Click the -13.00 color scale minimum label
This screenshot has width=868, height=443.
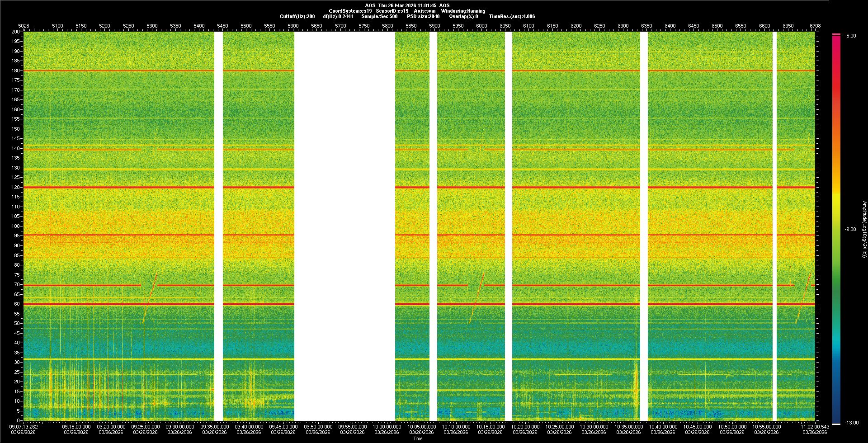(851, 423)
